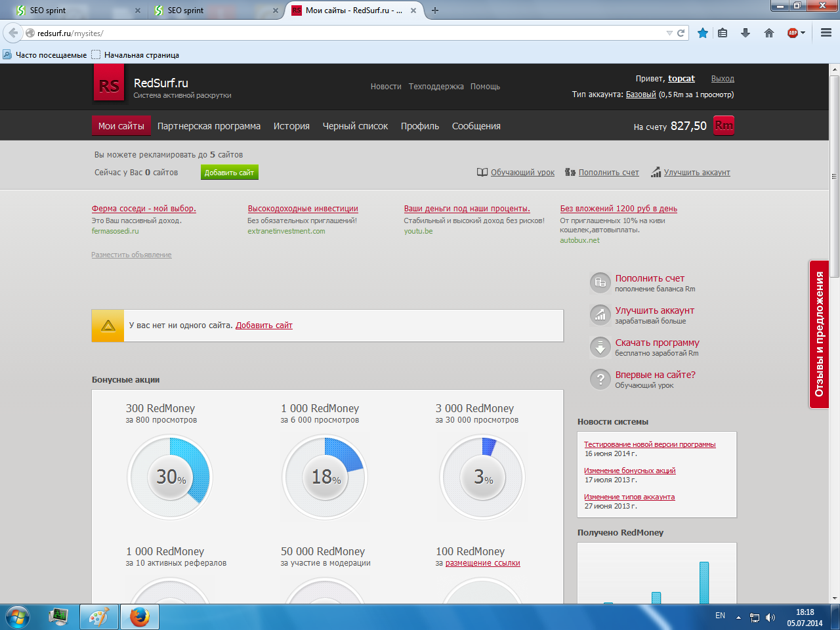Close the Мои сайты - RedSurf.ru tab
The height and width of the screenshot is (630, 840).
pos(413,10)
